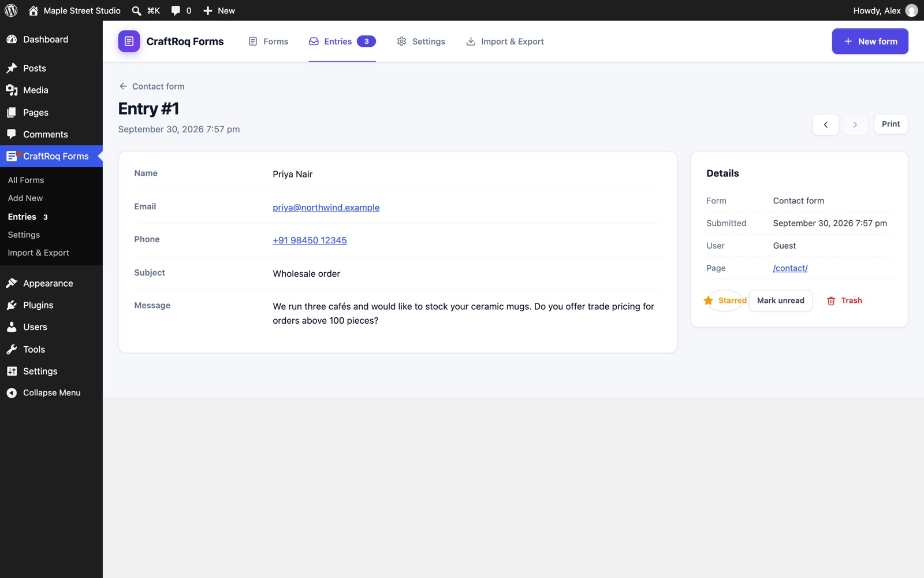Select CraftRoq Forms sidebar menu item
The image size is (924, 578).
[x=51, y=156]
